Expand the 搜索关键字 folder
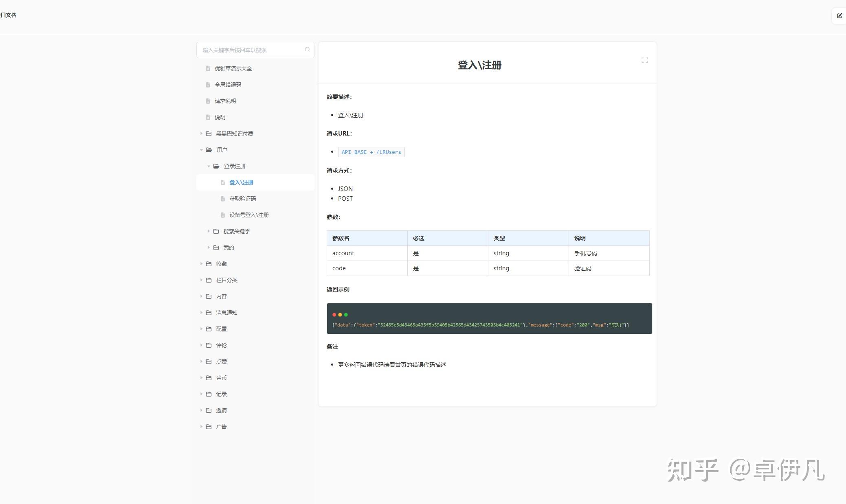 [x=209, y=231]
